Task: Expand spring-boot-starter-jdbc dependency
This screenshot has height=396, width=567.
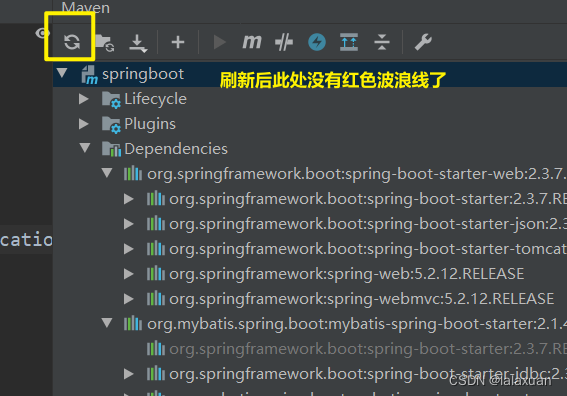Action: pos(129,374)
